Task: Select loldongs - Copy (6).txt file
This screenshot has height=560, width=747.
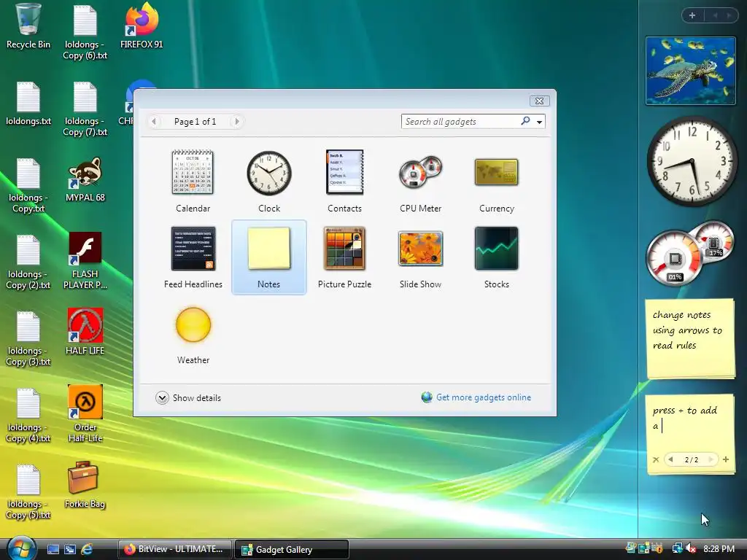Action: tap(85, 31)
